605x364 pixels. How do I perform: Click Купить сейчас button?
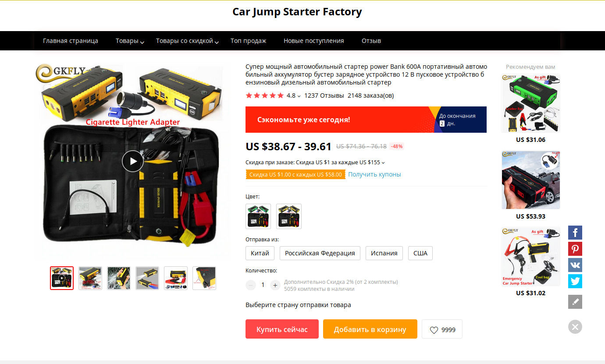[x=282, y=329]
